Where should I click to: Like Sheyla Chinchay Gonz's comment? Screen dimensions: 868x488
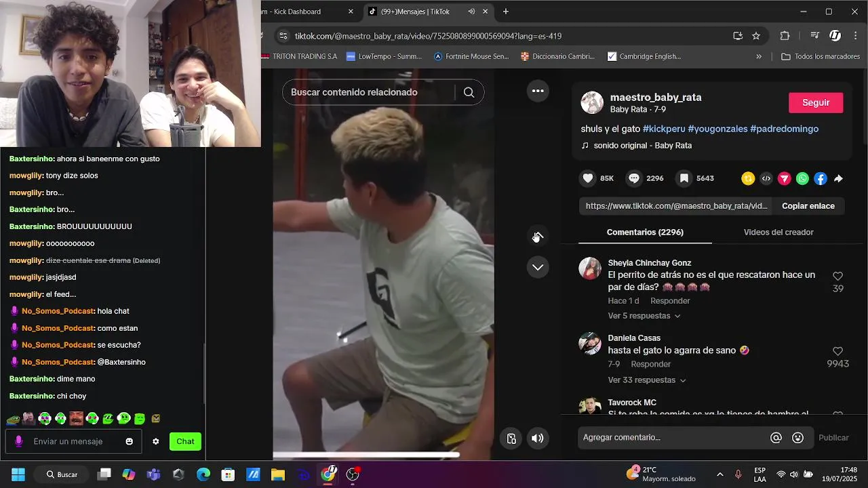click(837, 277)
